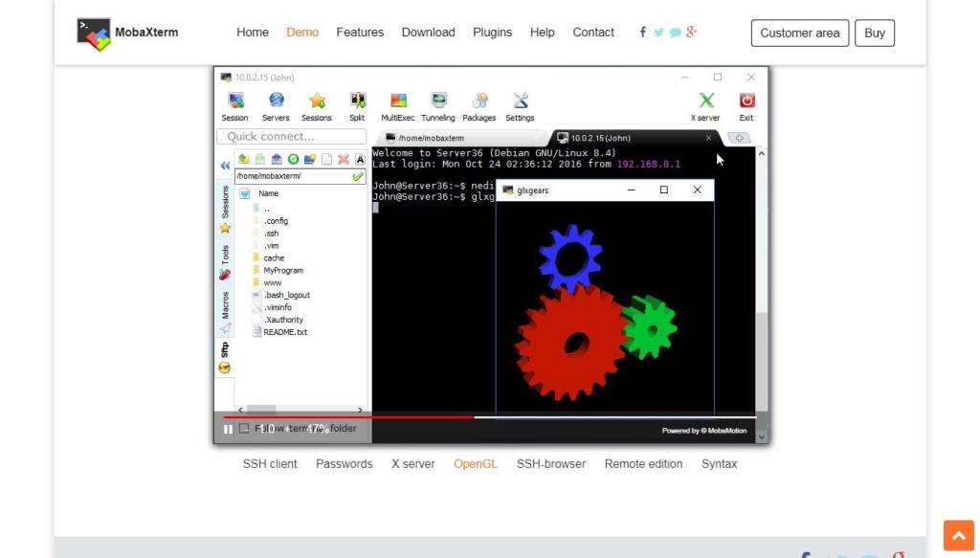Delete selected file with red X
The height and width of the screenshot is (558, 980).
pyautogui.click(x=344, y=159)
